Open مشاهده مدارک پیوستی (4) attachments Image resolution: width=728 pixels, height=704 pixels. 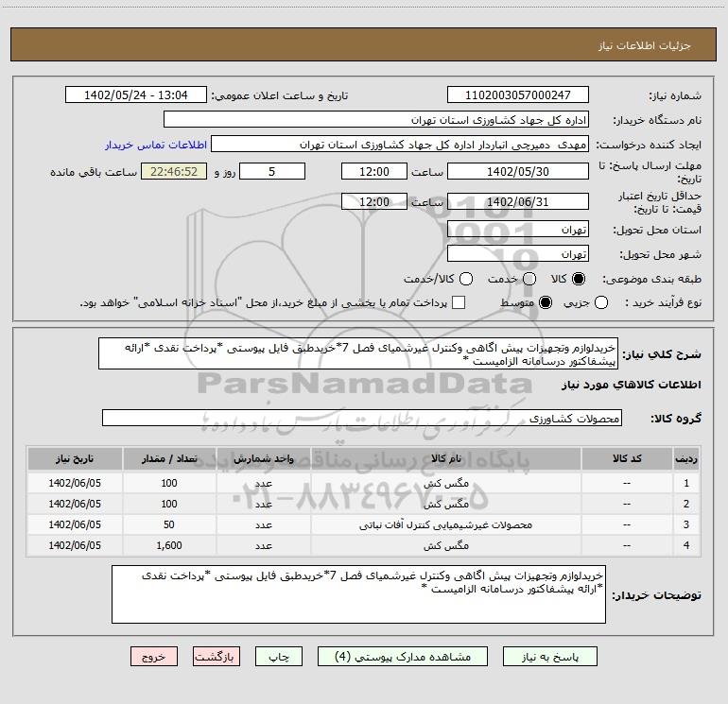403,657
